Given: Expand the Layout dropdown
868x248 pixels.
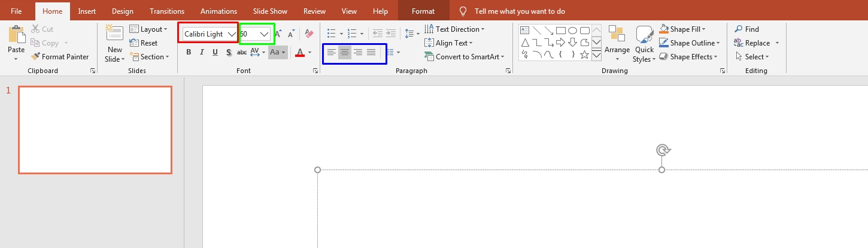Looking at the screenshot, I should click(148, 29).
